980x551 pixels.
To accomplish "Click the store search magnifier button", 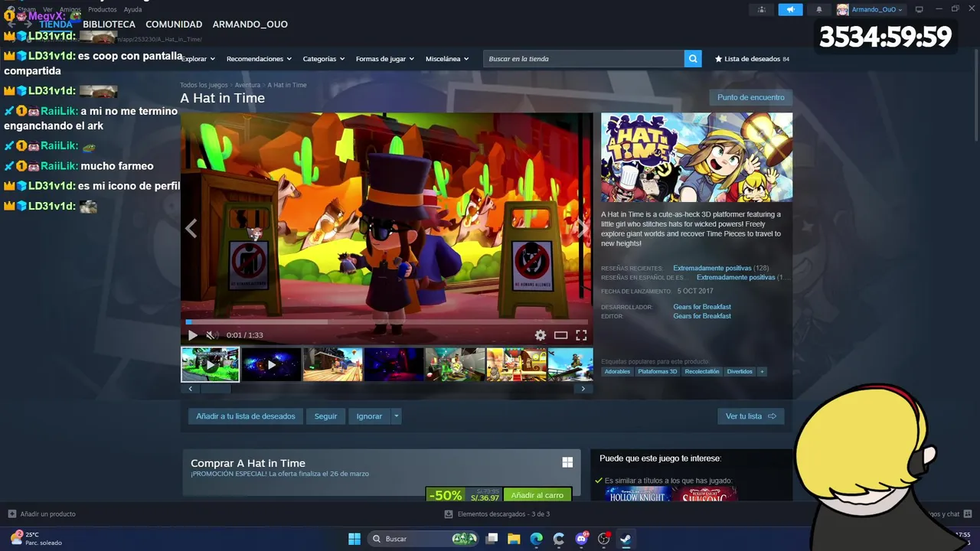I will pos(693,59).
